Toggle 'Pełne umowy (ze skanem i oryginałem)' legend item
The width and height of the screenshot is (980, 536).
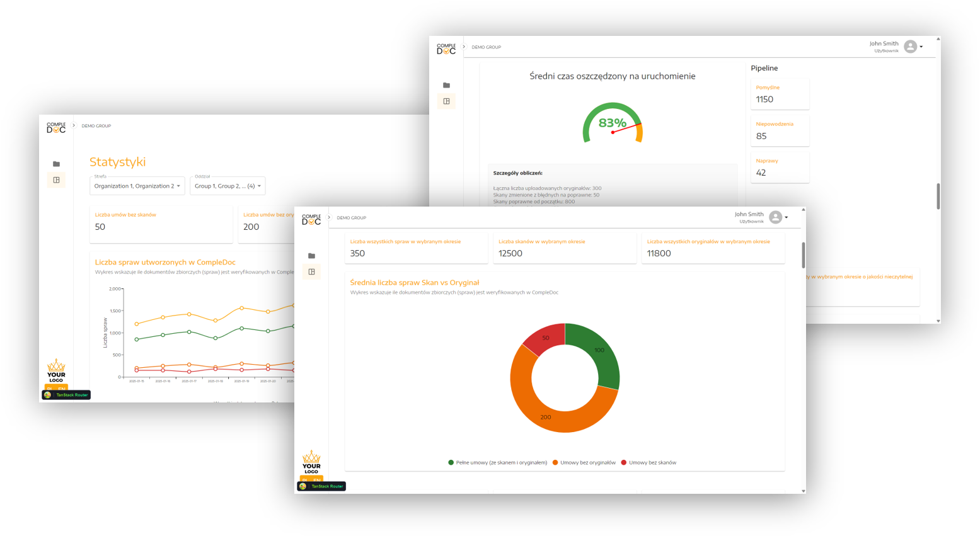tap(497, 462)
